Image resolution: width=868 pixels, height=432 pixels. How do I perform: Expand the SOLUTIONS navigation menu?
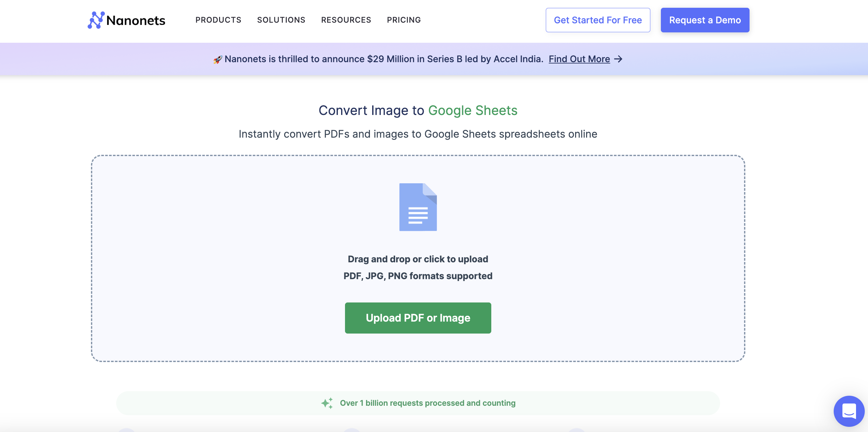[x=281, y=20]
